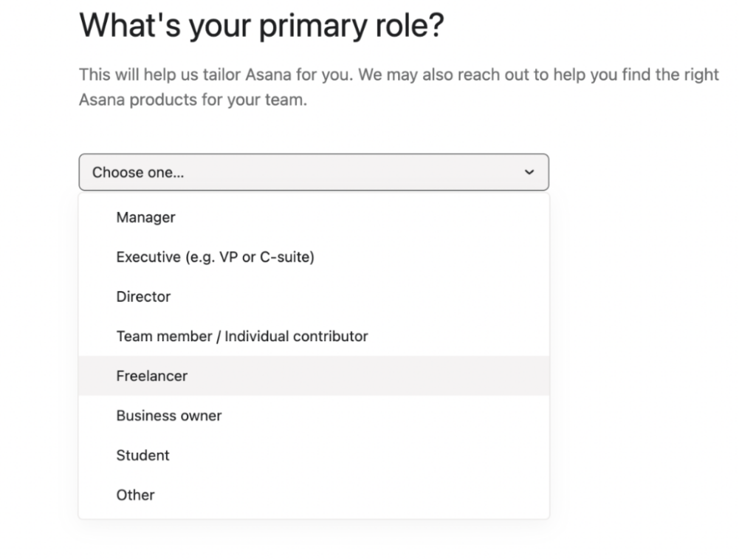Select Director as your role

tap(143, 296)
